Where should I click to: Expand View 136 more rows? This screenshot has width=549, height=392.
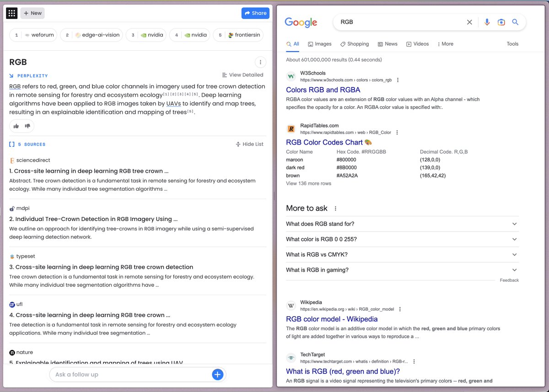308,183
